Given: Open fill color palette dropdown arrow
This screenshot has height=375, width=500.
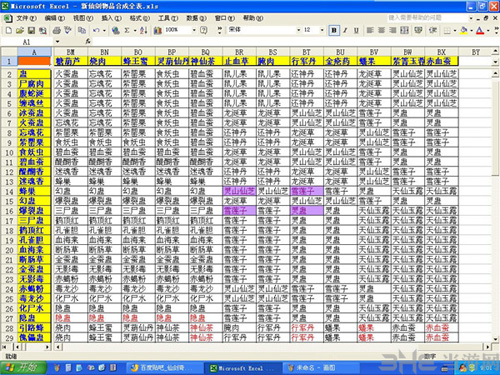Looking at the screenshot, I should [471, 30].
